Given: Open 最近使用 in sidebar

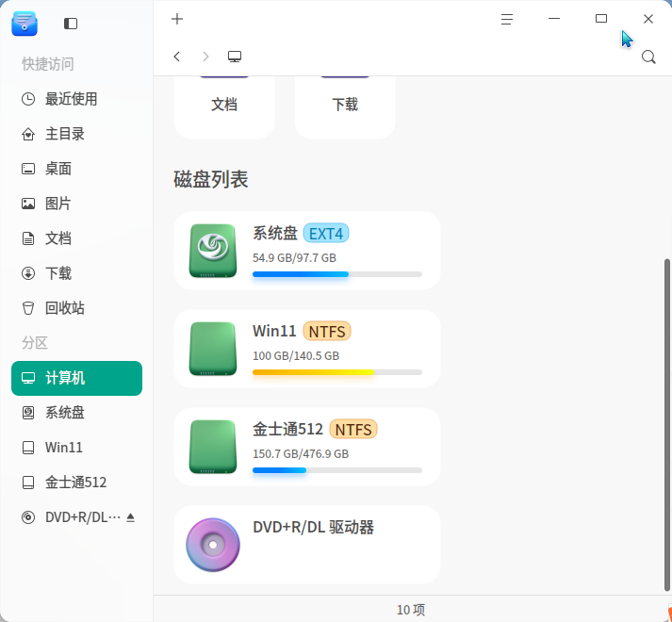Looking at the screenshot, I should 76,99.
